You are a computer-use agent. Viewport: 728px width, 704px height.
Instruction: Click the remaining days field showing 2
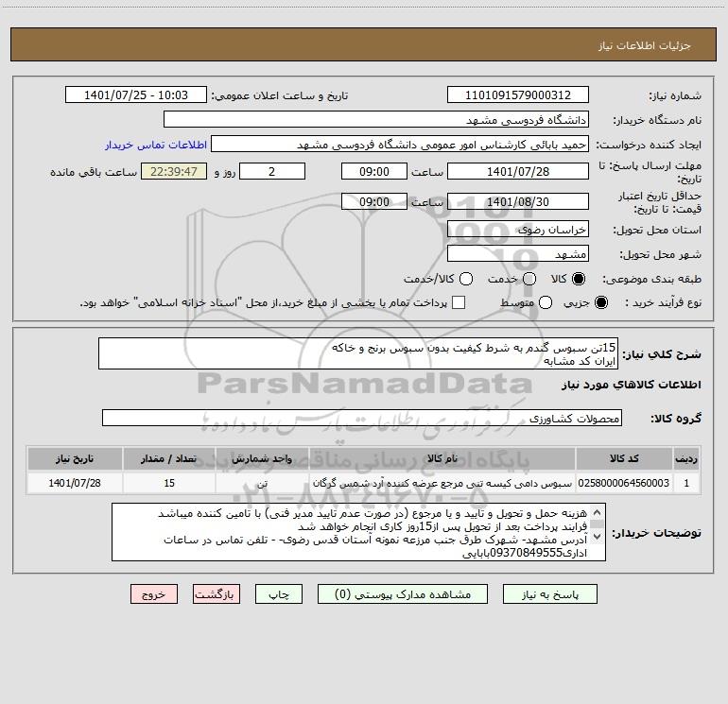coord(272,171)
